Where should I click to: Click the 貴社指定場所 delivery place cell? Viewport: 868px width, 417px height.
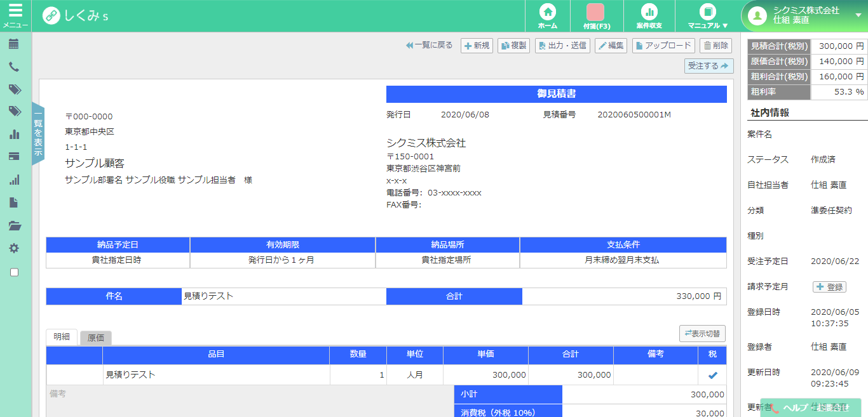pos(447,260)
